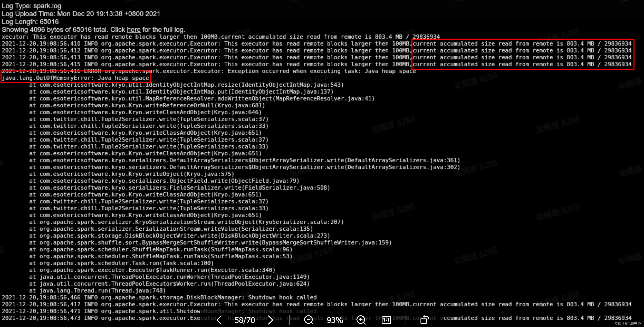Select ShuffleMapTask.runTask(ShuffleMapTask.scala:96) line
This screenshot has height=327, width=644.
click(161, 249)
